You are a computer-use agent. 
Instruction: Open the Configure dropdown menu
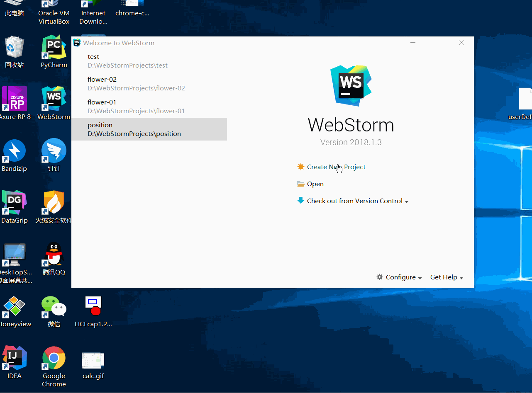(x=399, y=277)
